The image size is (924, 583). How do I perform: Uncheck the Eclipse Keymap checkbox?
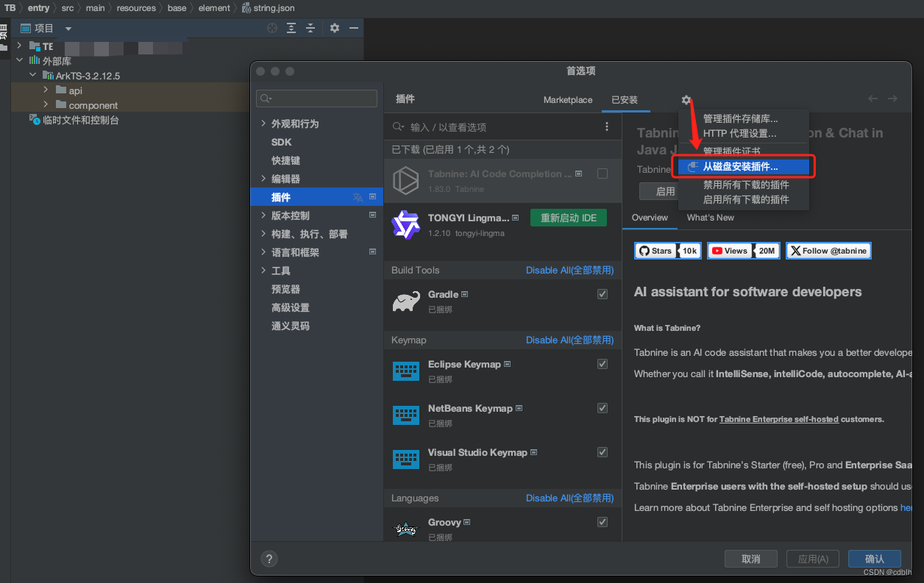point(603,364)
